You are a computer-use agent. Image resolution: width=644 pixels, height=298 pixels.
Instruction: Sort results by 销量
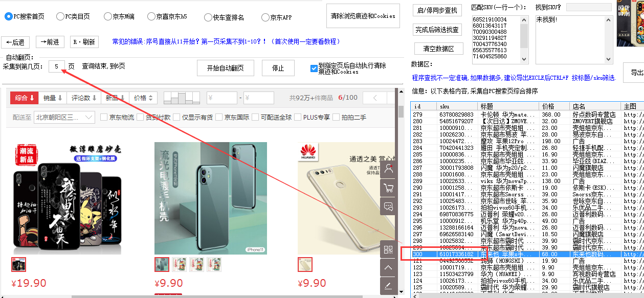pos(53,98)
